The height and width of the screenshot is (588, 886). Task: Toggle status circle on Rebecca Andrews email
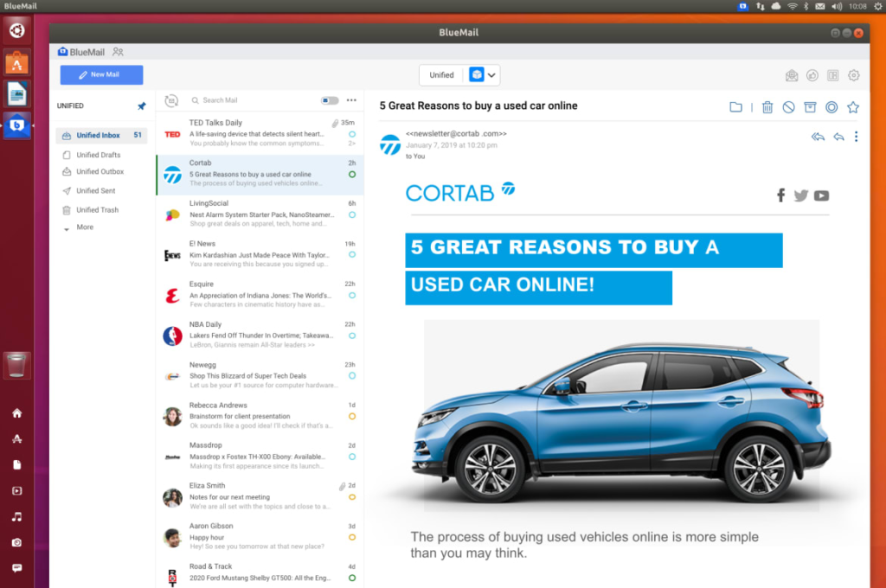click(352, 417)
